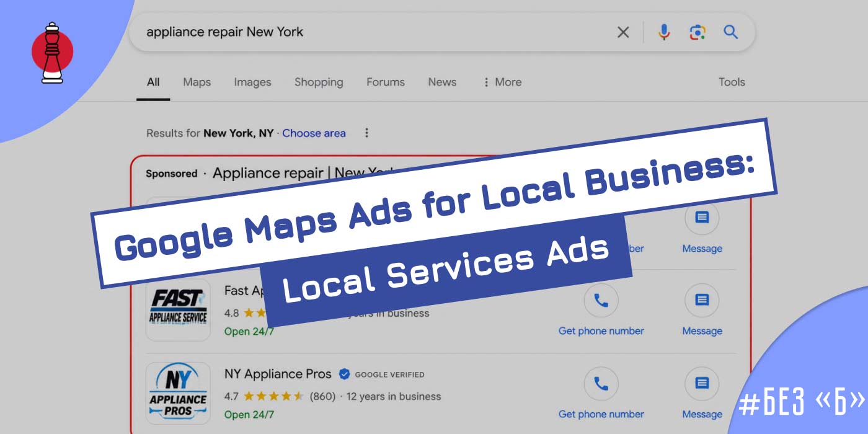Open the Fast Appliance Service logo thumbnail

178,309
